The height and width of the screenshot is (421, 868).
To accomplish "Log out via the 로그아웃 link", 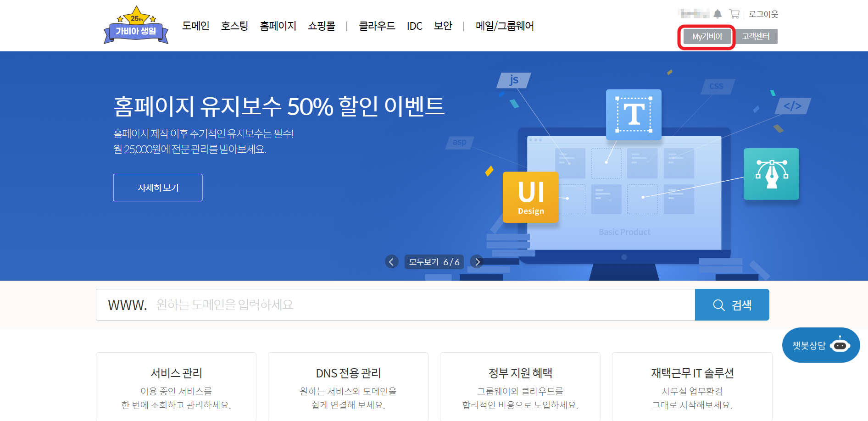I will 763,14.
